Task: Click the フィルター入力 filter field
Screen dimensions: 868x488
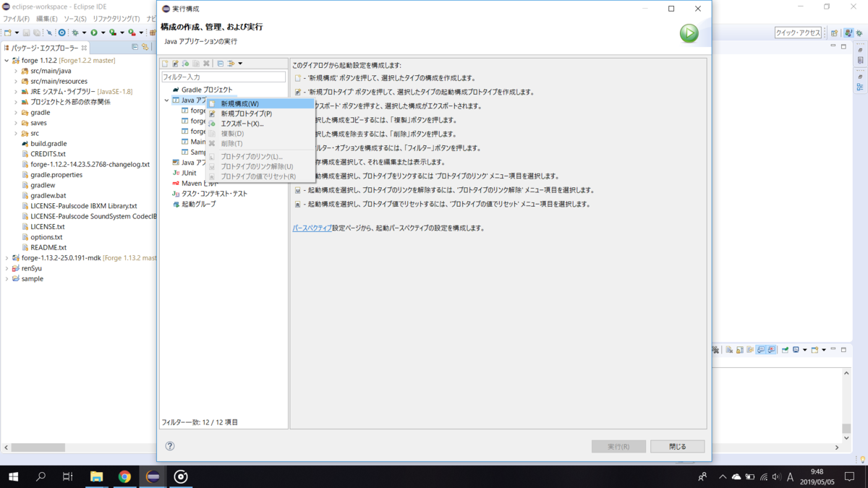Action: click(x=221, y=76)
